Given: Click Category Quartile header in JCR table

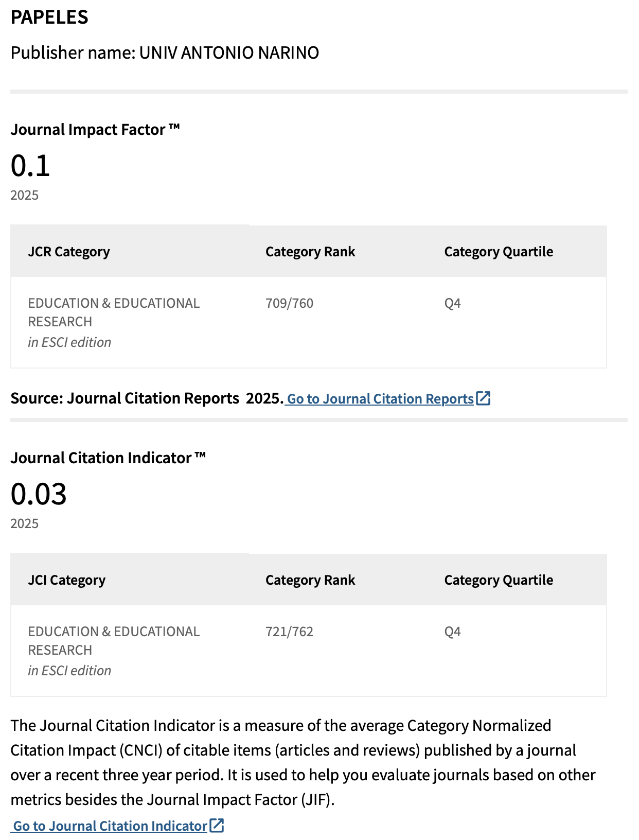Looking at the screenshot, I should [499, 252].
